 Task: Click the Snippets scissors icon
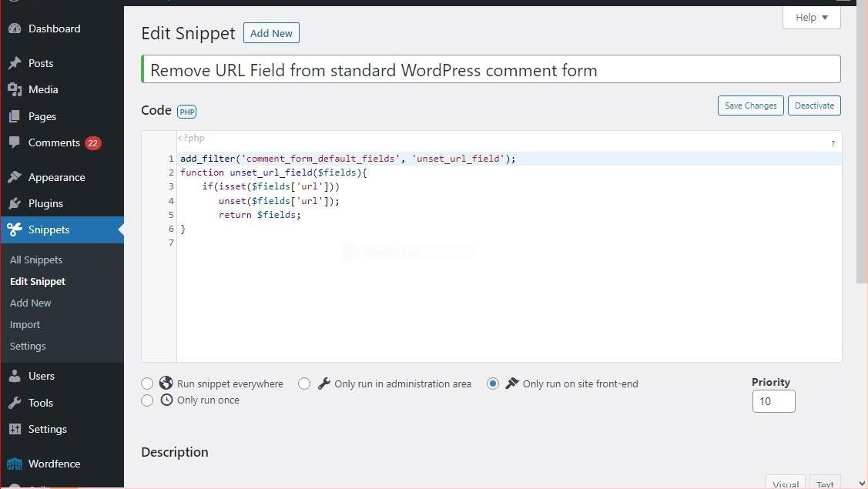point(15,229)
